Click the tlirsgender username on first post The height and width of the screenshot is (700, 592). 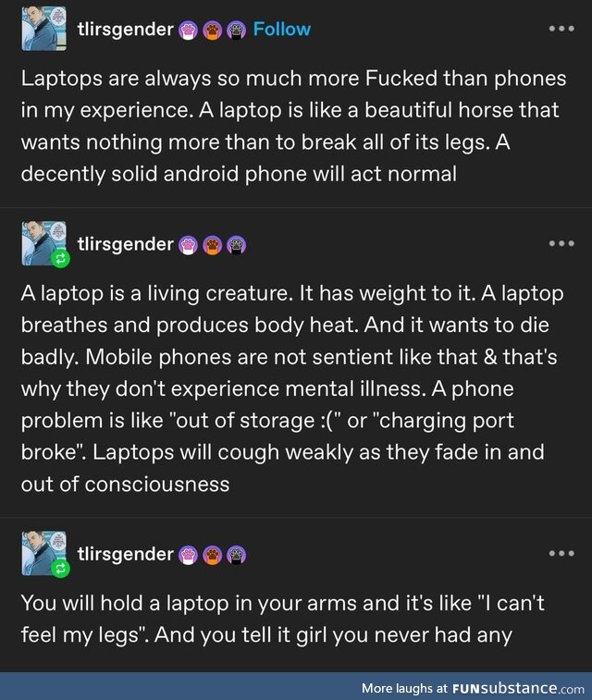[x=125, y=29]
